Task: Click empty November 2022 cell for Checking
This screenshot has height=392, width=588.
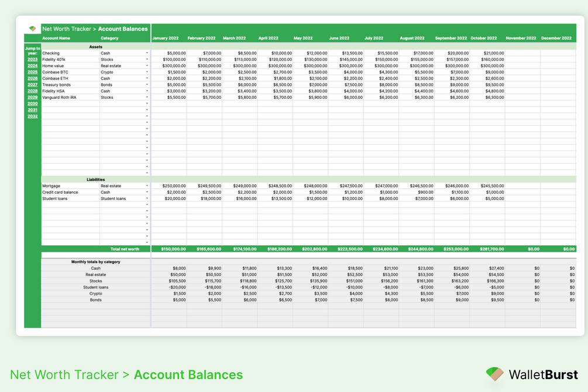Action: (x=522, y=53)
